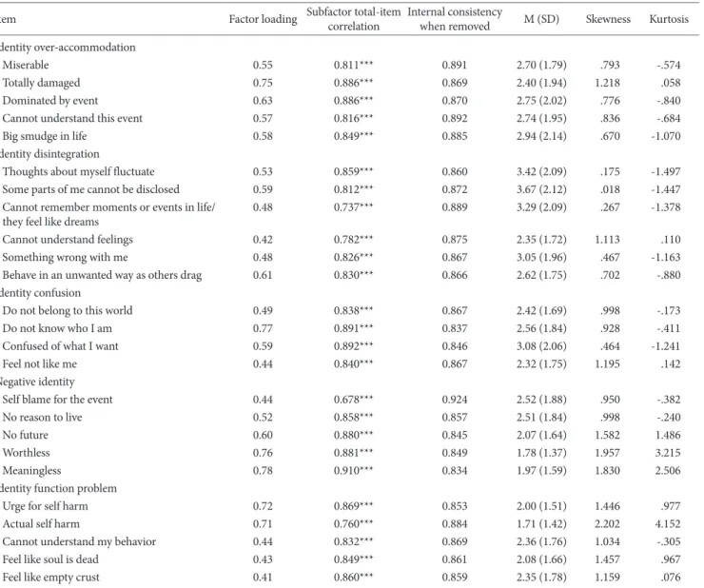Click 'Do not know who I am' label
Viewport: 704px width, 588px height.
click(57, 328)
